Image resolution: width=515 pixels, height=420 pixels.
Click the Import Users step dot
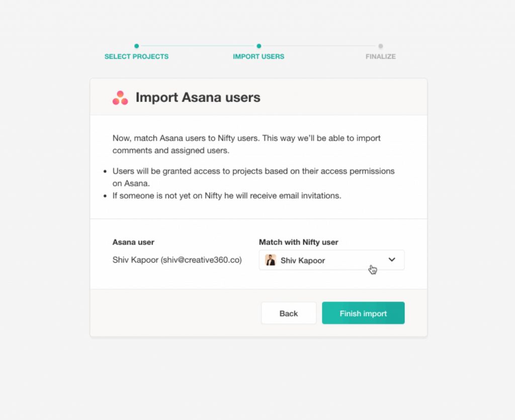(259, 46)
